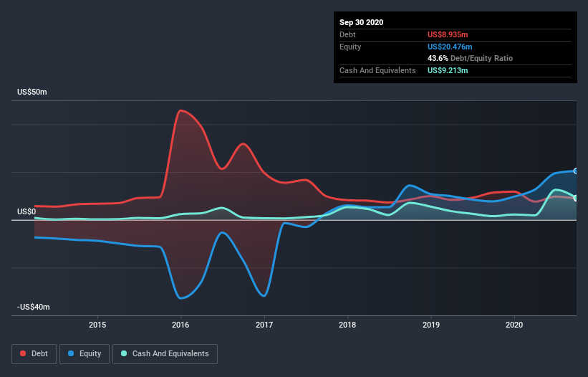Click the 2019 x-axis label

431,325
